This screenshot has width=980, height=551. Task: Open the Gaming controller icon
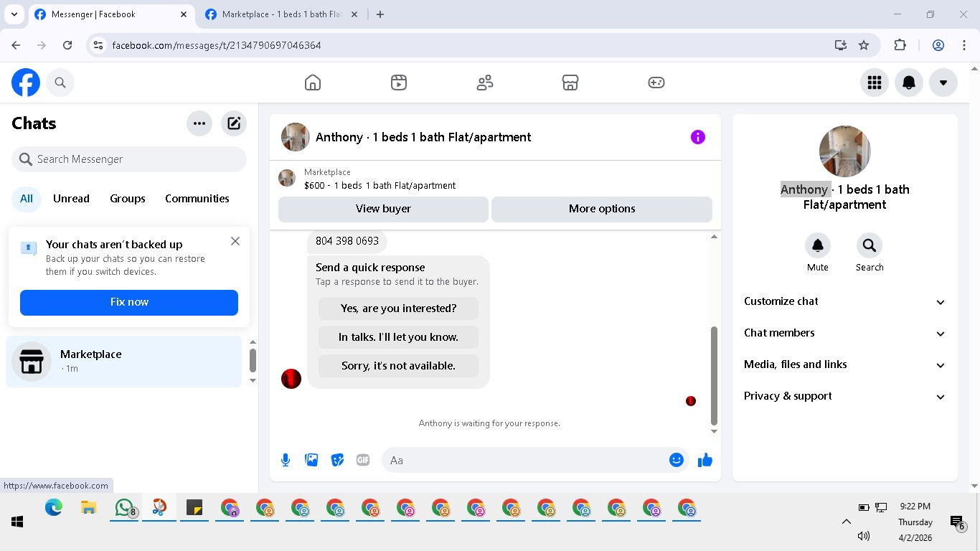(x=656, y=83)
